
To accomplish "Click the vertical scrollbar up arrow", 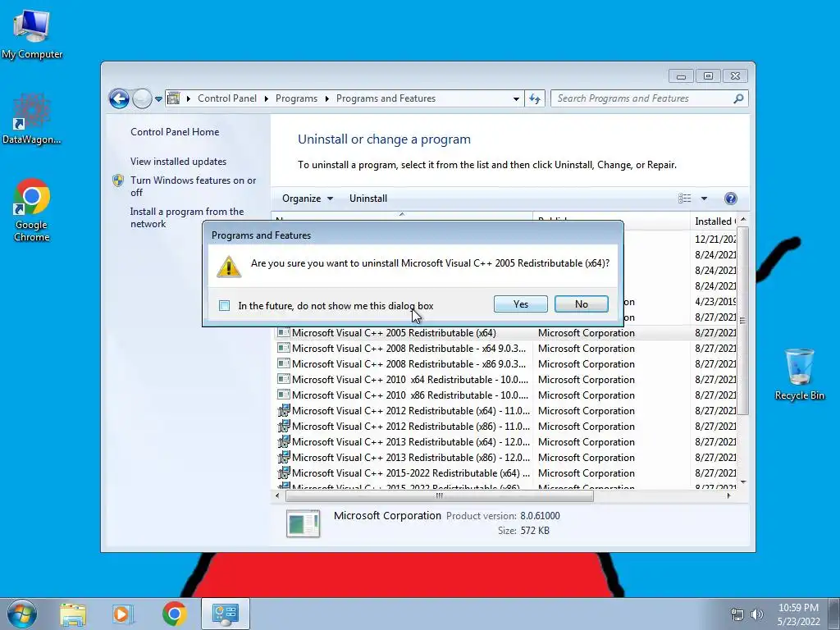I will [742, 220].
